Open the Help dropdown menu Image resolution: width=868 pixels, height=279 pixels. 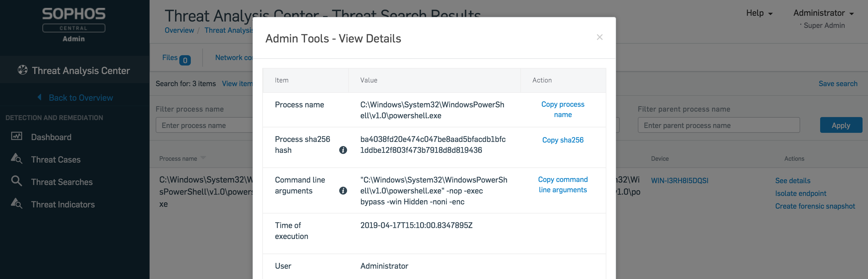click(x=759, y=13)
